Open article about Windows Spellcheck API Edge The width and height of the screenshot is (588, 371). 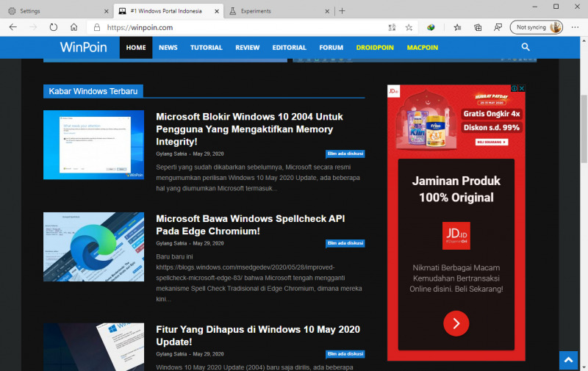pyautogui.click(x=250, y=225)
